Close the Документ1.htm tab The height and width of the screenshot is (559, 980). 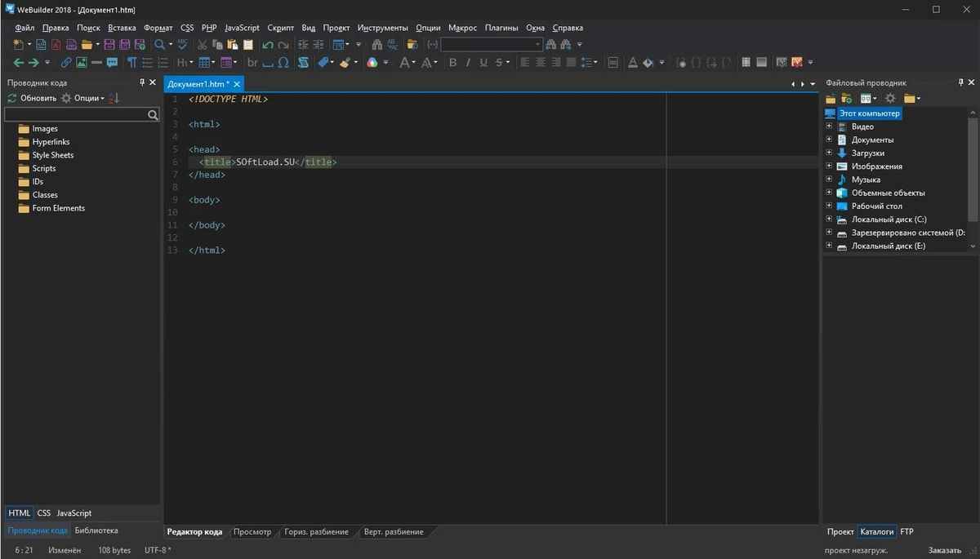point(237,84)
